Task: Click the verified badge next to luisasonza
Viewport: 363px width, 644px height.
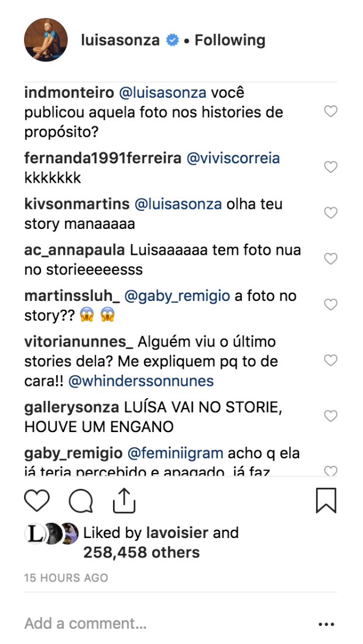Action: tap(172, 40)
